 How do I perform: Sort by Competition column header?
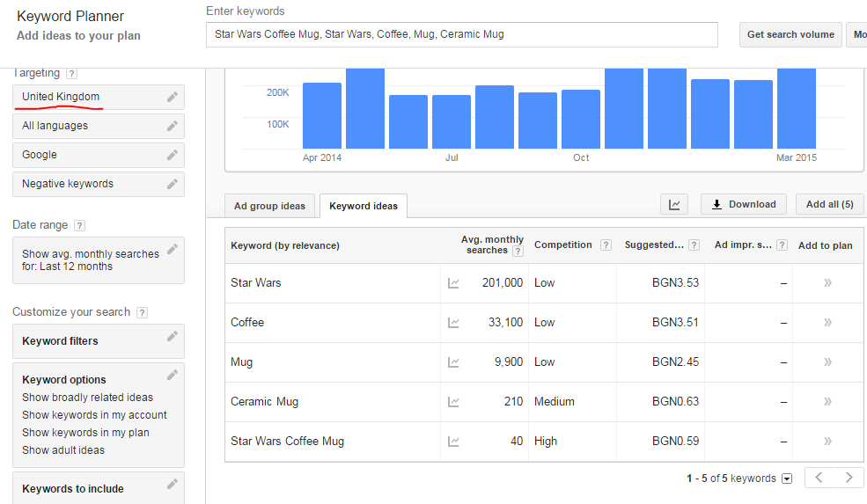point(562,245)
